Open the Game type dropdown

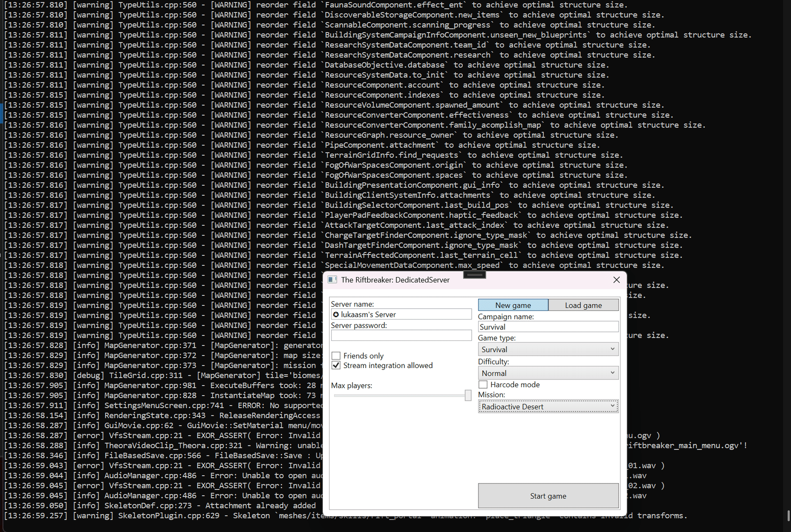[548, 349]
